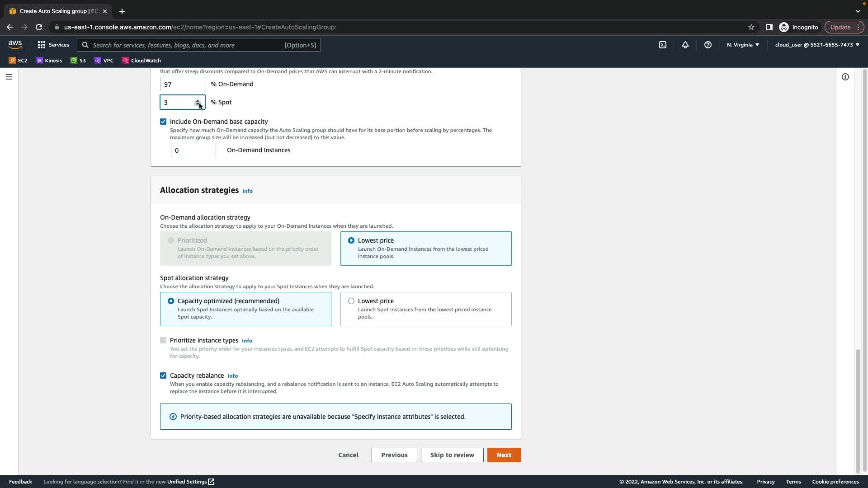Click the On-Demand Instances input field
This screenshot has height=488, width=868.
coord(193,150)
